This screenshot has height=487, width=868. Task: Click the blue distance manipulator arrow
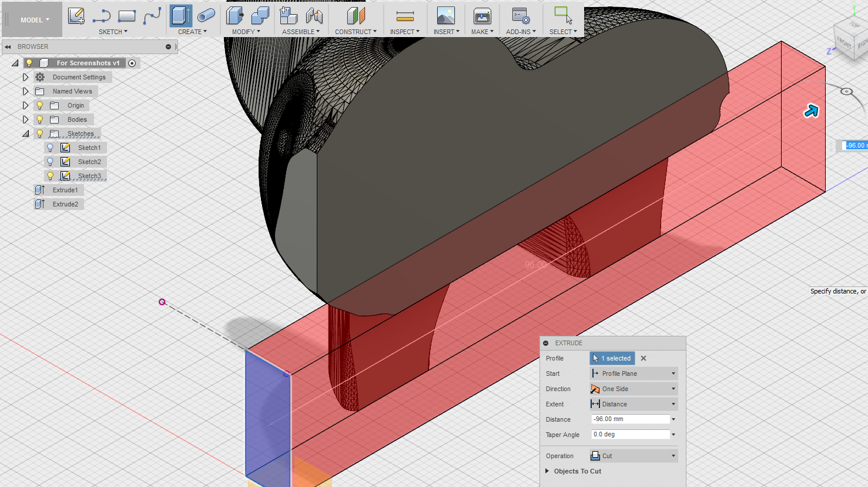[x=811, y=111]
